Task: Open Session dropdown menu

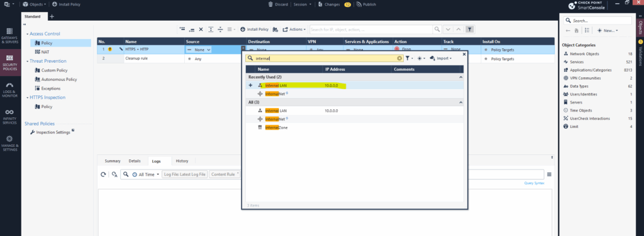Action: pos(303,4)
